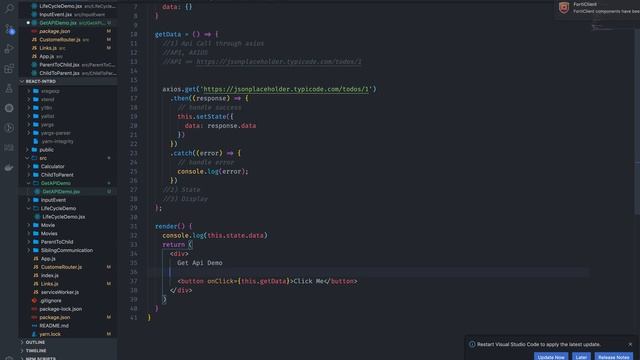Screen dimensions: 640x360
Task: Click 'Click Me' button text in code
Action: coord(309,281)
